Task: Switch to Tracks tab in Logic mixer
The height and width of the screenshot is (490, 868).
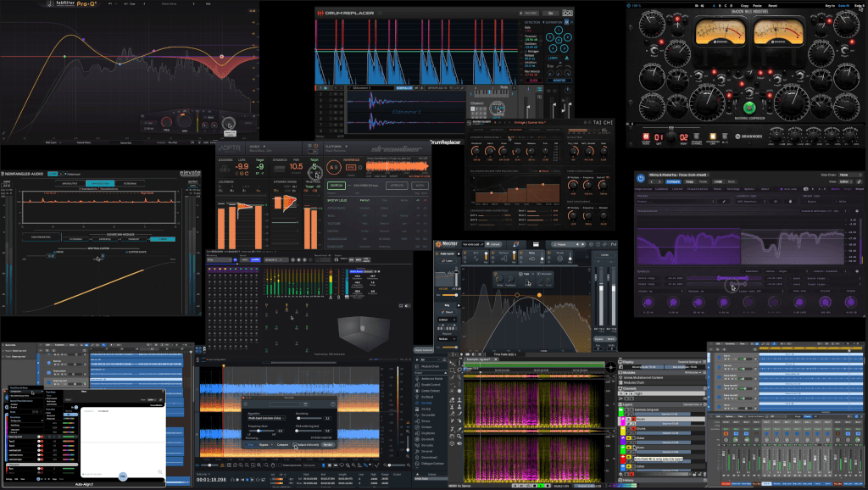Action: 807,416
